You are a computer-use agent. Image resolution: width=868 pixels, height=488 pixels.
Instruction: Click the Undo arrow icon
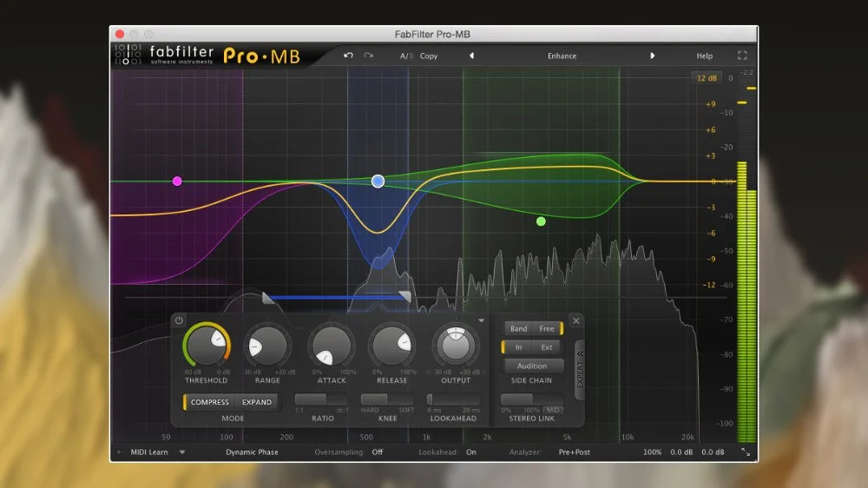[x=348, y=56]
